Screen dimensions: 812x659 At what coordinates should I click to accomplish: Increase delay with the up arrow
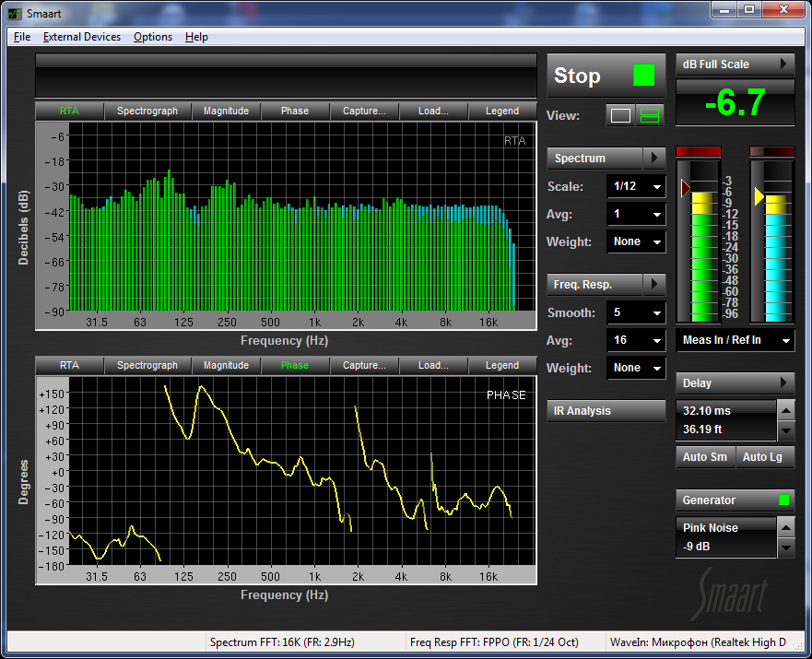(785, 411)
